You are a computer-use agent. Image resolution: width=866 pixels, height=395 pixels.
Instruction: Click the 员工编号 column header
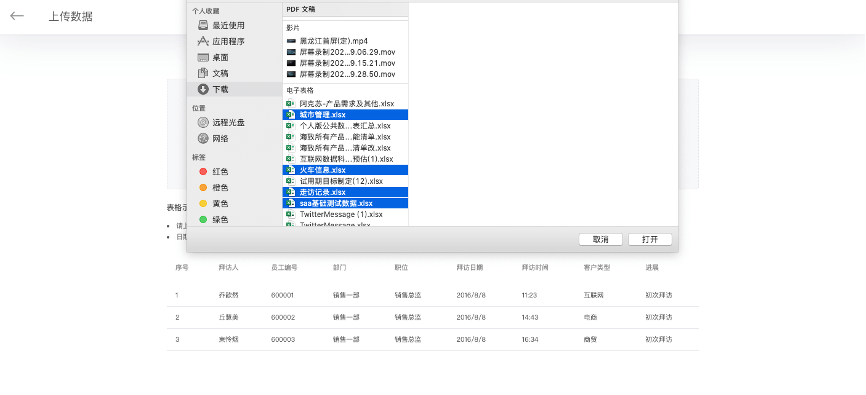(284, 267)
